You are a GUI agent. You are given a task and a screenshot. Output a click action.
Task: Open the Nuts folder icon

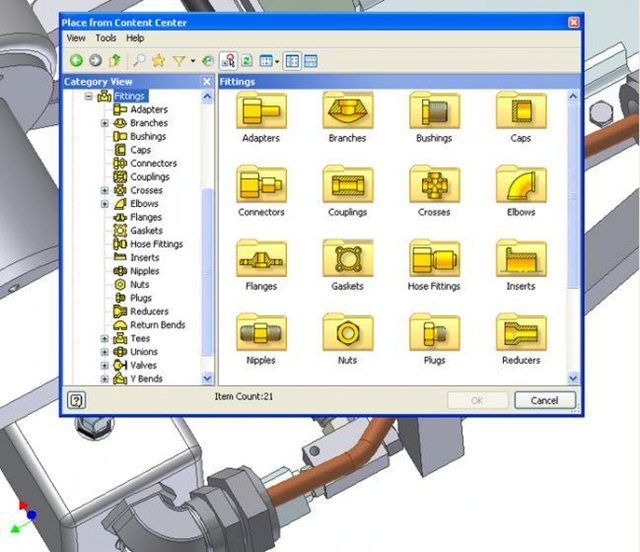(348, 332)
